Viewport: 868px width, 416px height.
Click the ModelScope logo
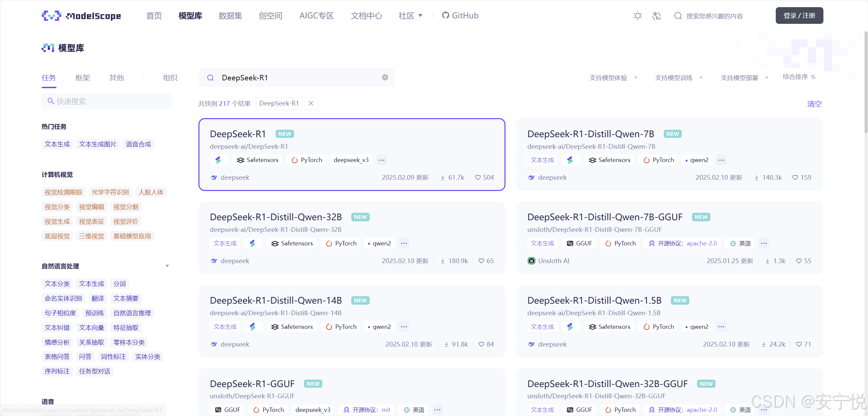point(81,16)
